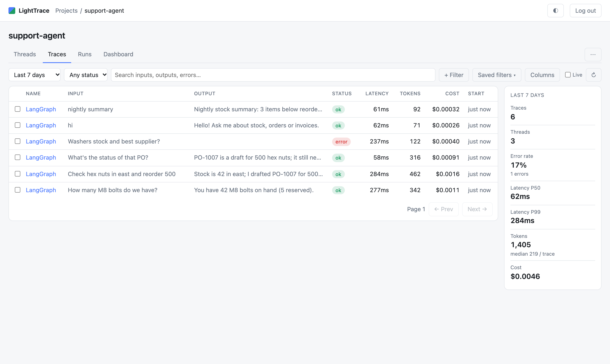Click the Threads count 3 stat
The image size is (610, 364).
coord(552,137)
